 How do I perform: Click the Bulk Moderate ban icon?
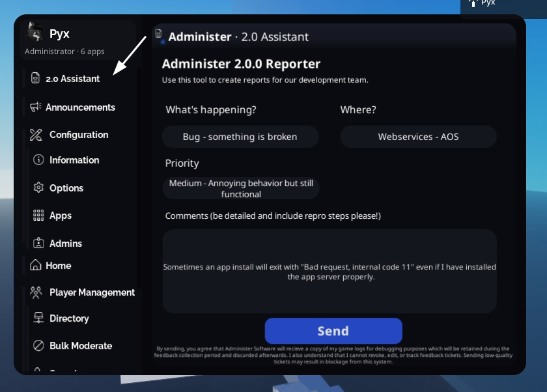(38, 345)
